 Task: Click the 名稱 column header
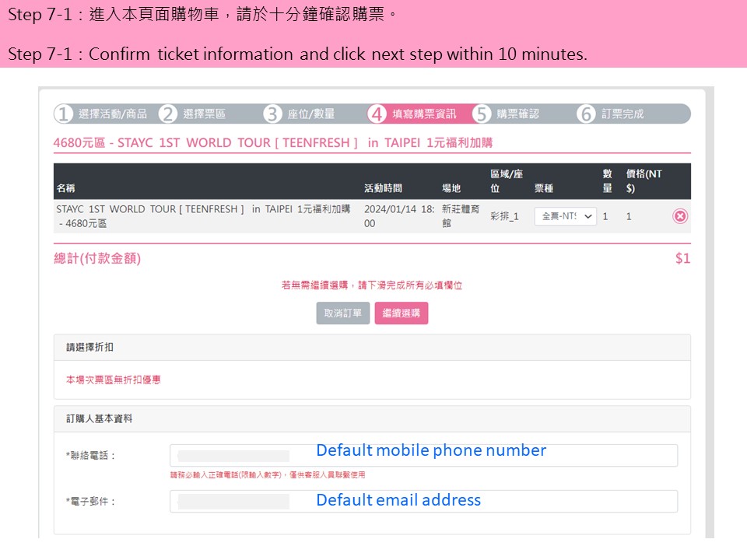(65, 188)
